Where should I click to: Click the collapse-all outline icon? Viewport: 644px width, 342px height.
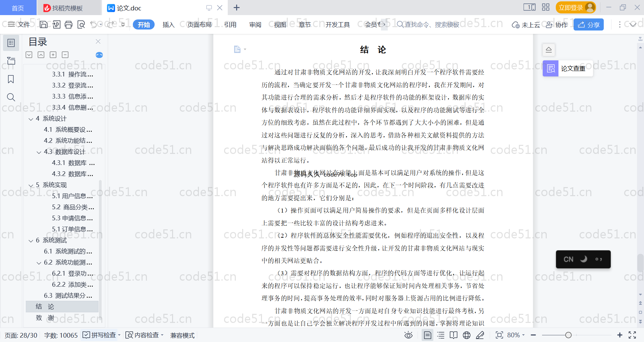tap(41, 55)
